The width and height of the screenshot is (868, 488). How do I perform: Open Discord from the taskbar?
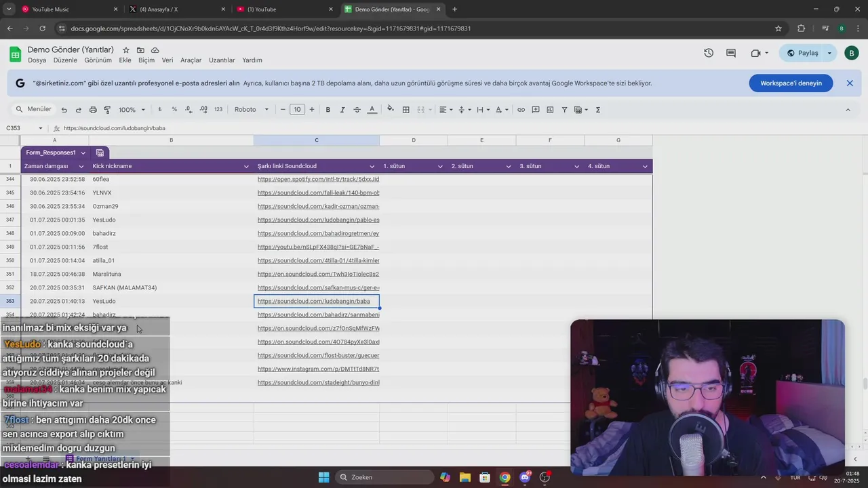pyautogui.click(x=525, y=477)
